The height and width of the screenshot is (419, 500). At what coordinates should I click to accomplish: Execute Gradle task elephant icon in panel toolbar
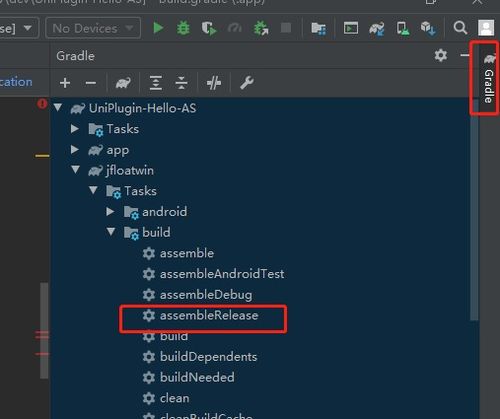123,83
